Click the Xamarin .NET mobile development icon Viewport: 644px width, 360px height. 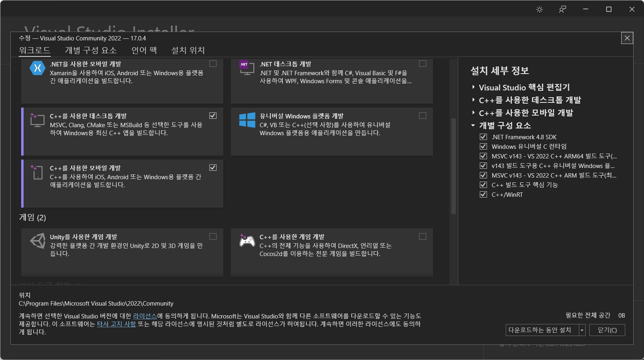tap(38, 68)
